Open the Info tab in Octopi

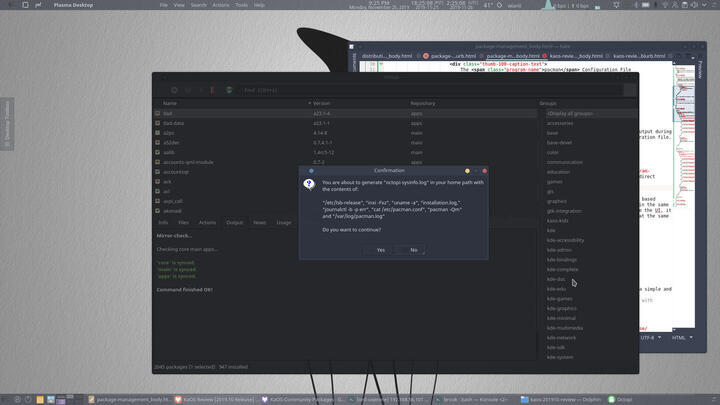[163, 222]
